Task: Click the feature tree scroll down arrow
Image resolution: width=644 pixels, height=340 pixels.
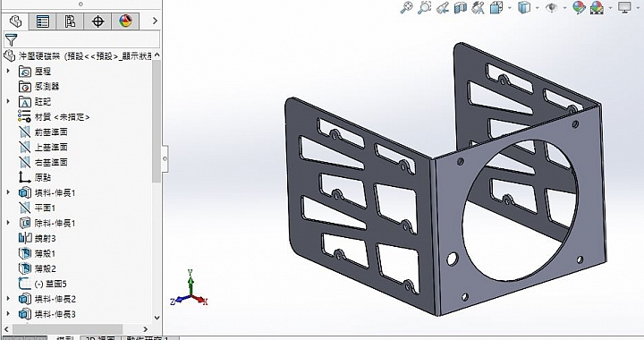Action: [x=157, y=318]
